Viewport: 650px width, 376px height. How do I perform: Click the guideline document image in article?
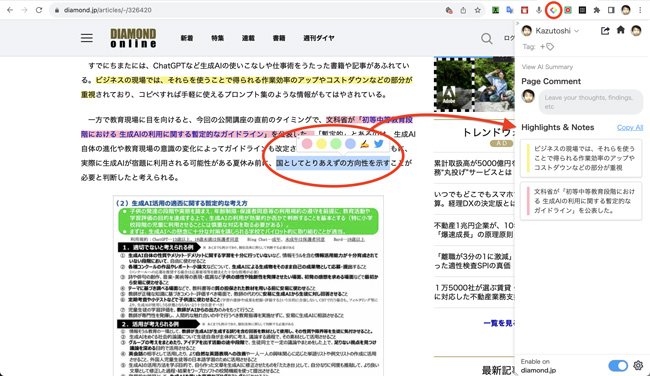pyautogui.click(x=248, y=285)
